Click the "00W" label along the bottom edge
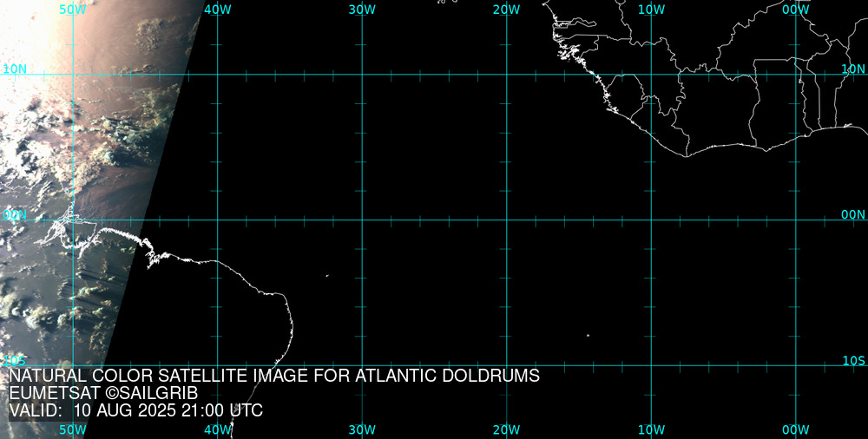Screen dimensions: 868x439 click(x=796, y=429)
